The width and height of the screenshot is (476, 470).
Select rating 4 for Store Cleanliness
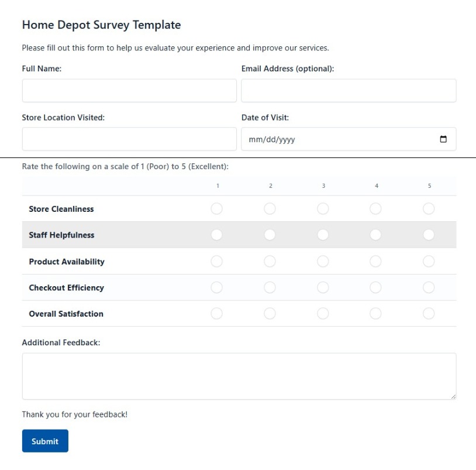click(x=376, y=208)
